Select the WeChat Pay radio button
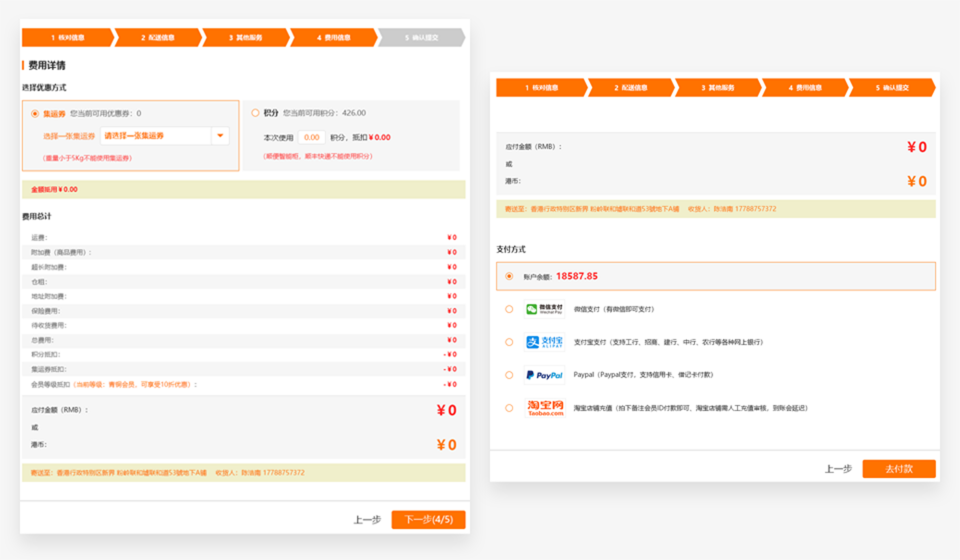 pyautogui.click(x=509, y=309)
